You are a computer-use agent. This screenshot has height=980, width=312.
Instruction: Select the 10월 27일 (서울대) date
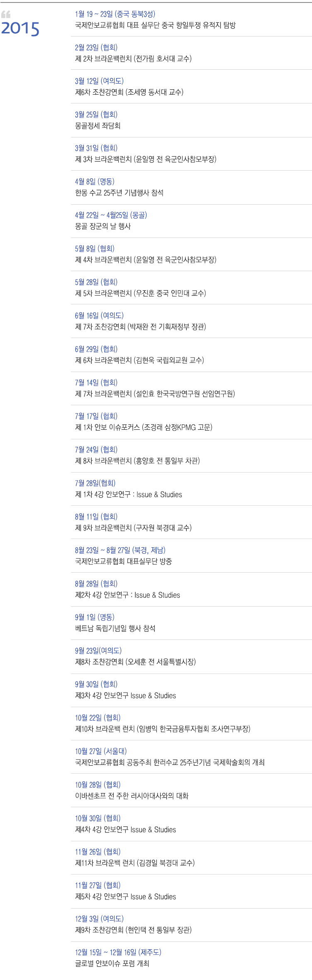[101, 751]
